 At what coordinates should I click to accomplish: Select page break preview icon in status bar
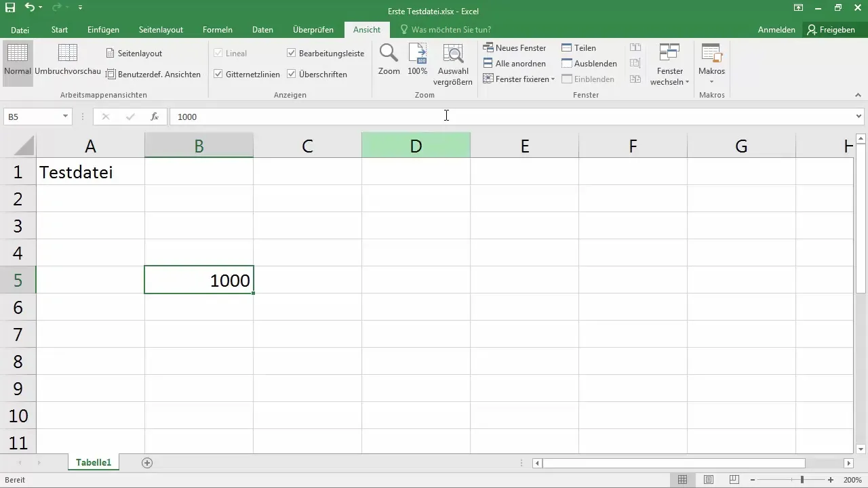(x=733, y=480)
